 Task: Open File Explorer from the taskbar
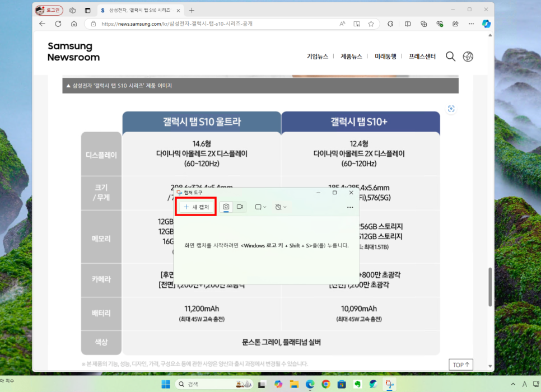tap(294, 384)
